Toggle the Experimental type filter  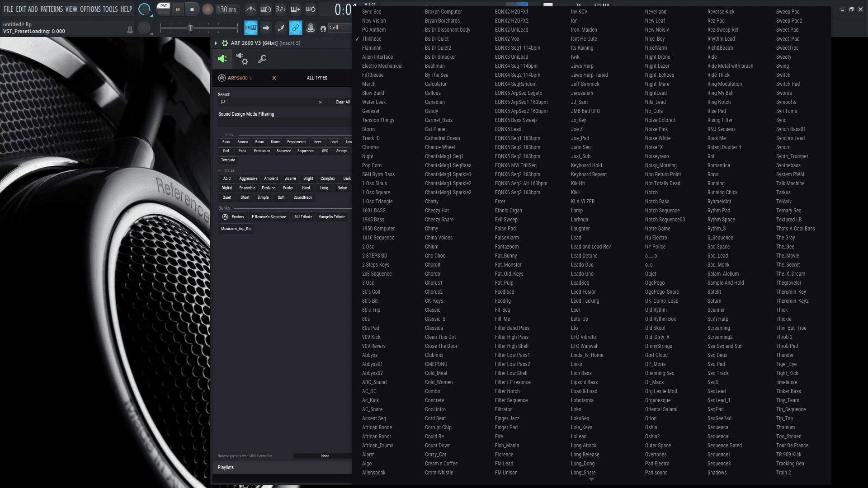[297, 142]
